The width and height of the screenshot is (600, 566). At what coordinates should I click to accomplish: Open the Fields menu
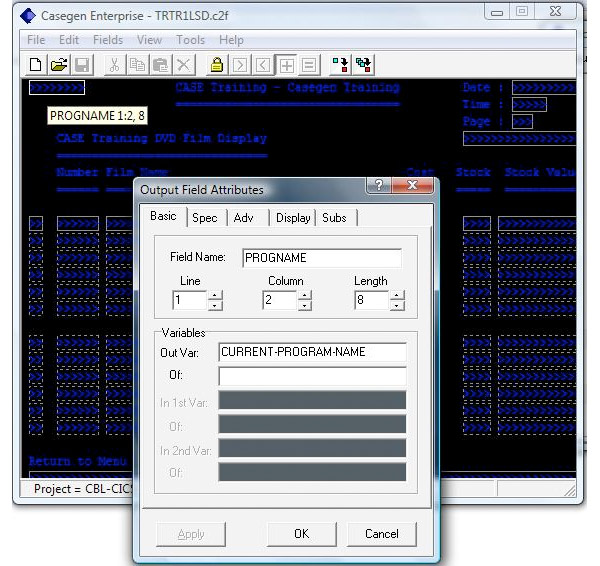108,40
